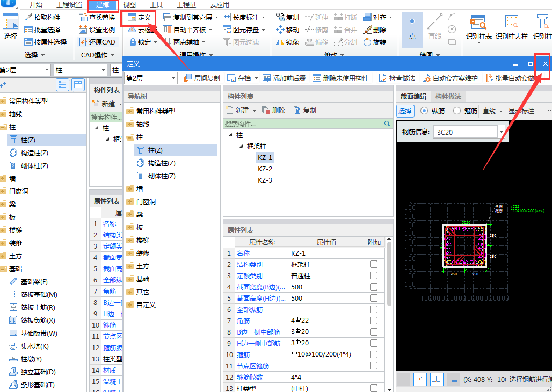This screenshot has width=552, height=392.
Task: Click 层间复制 in the definition toolbar
Action: (202, 78)
